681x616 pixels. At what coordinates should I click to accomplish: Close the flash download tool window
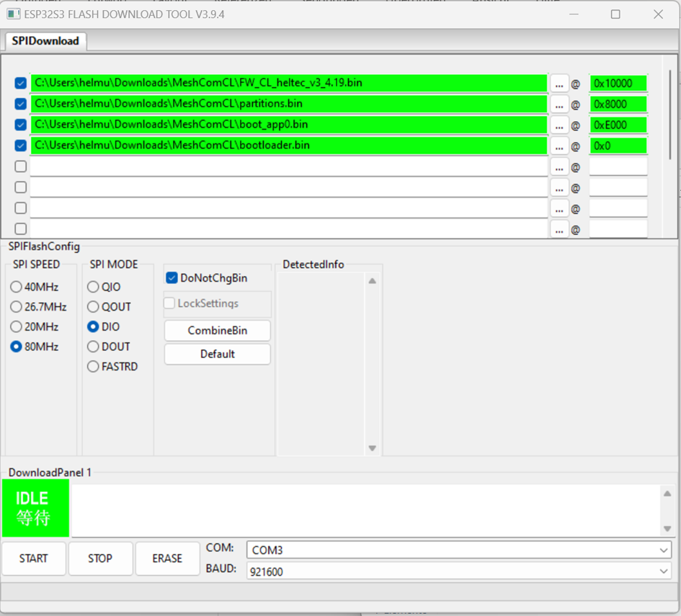(x=659, y=14)
